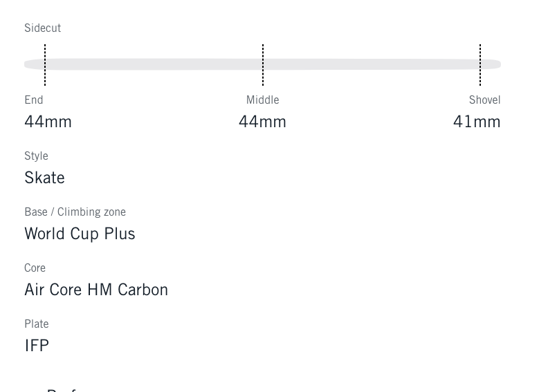Click the Plate label

pyautogui.click(x=36, y=324)
